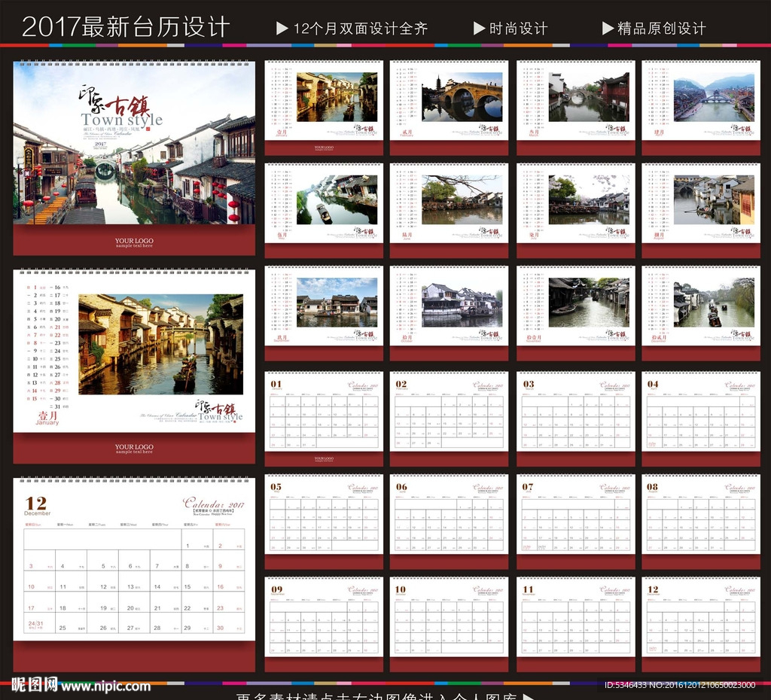Click YOUR LOGO on the large cover page
This screenshot has height=700, width=771.
click(134, 242)
